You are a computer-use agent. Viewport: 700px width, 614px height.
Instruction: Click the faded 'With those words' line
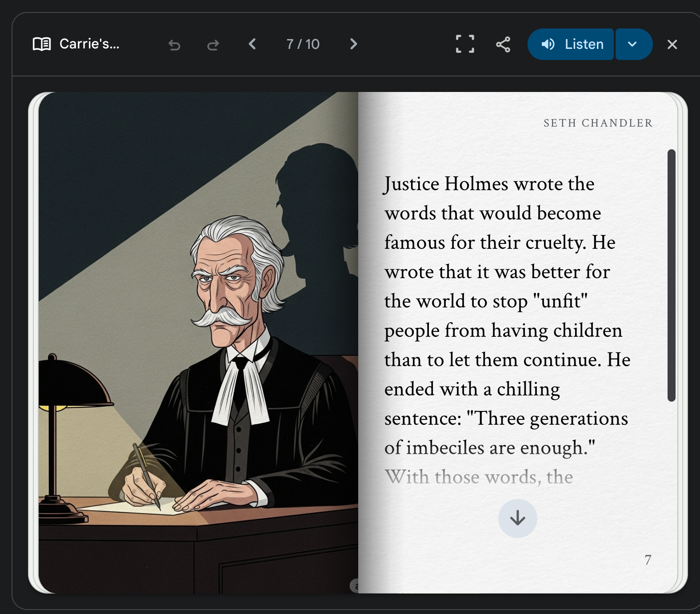pos(479,477)
